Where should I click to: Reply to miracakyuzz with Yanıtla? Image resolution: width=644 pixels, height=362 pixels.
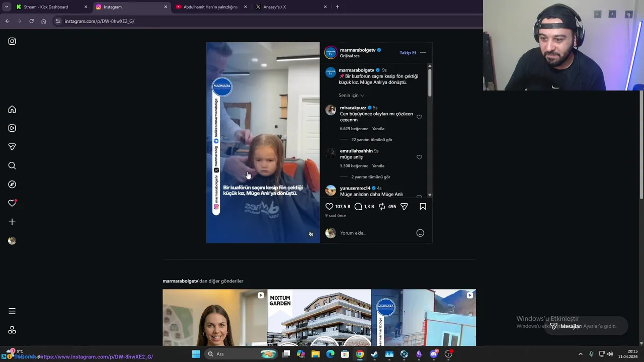point(378,129)
